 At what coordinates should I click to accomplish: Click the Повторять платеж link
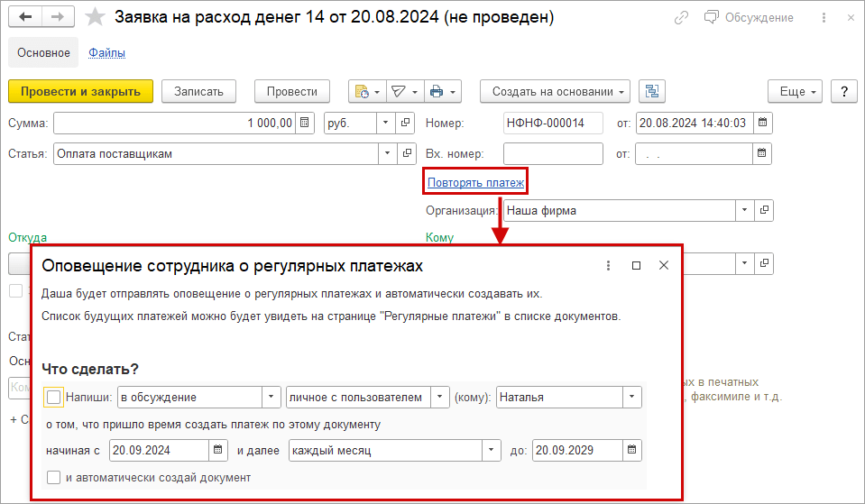(x=475, y=182)
